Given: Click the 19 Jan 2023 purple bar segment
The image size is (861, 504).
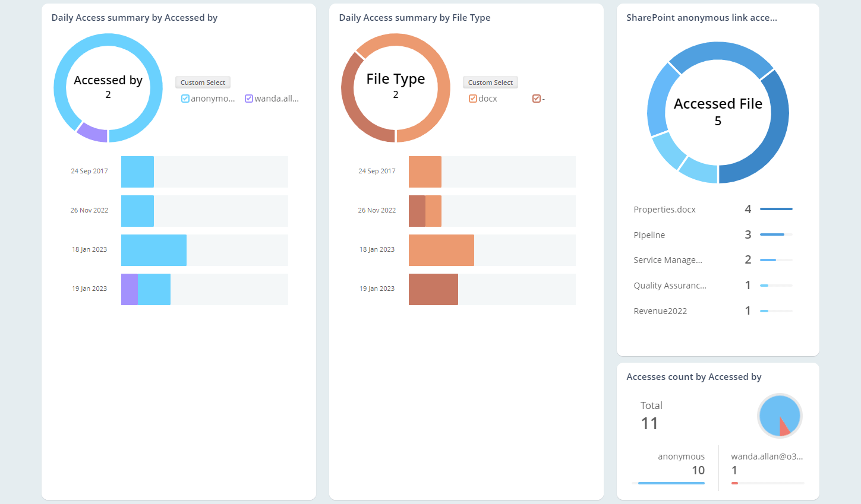Looking at the screenshot, I should coord(129,289).
